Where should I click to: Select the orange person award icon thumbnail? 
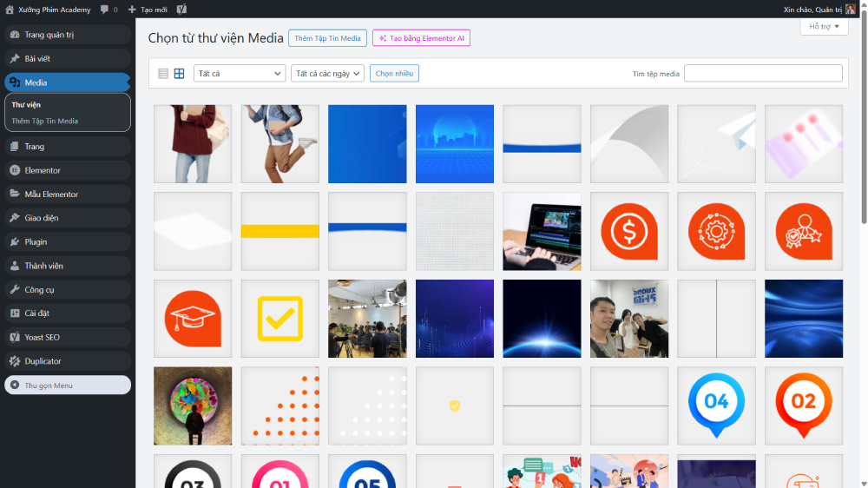tap(804, 232)
